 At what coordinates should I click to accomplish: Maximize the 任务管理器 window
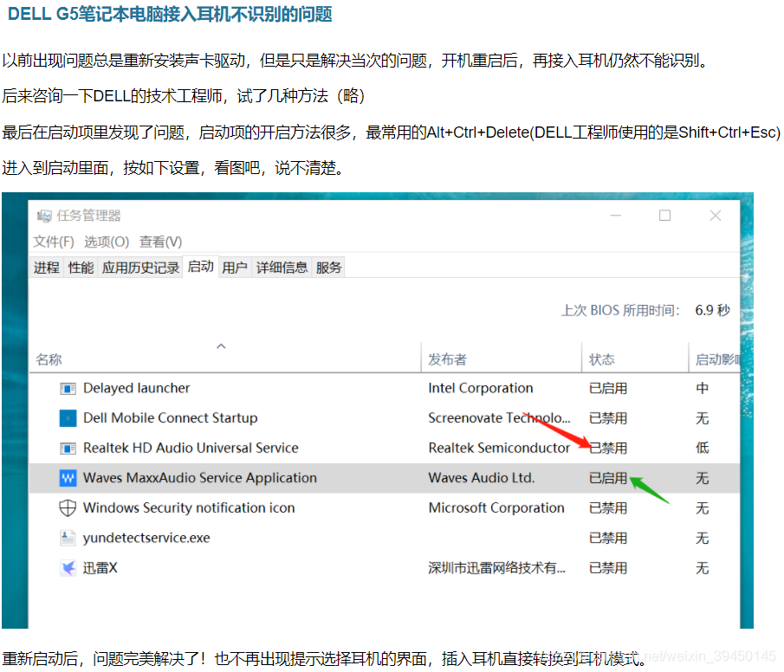coord(664,216)
